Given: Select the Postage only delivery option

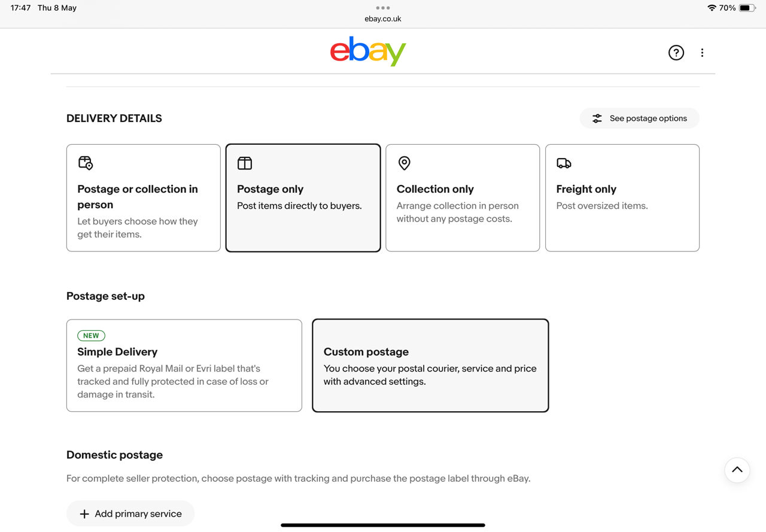Looking at the screenshot, I should (x=303, y=197).
